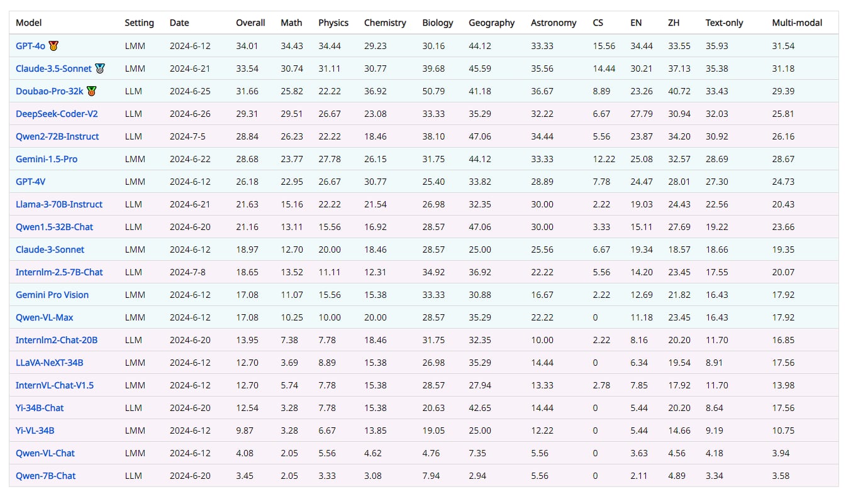
Task: Select Qwen1.5-32B-Chat multi-modal score 23.66
Action: tap(783, 227)
